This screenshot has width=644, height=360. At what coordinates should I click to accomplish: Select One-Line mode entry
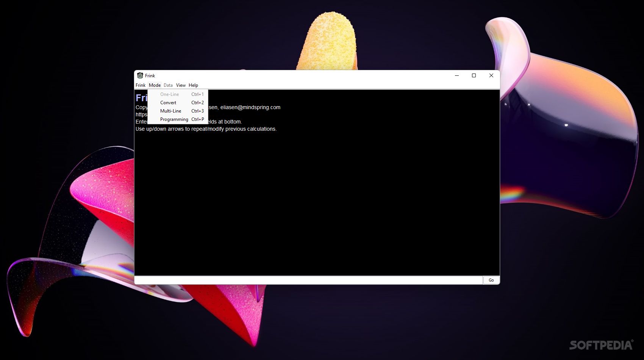tap(178, 94)
